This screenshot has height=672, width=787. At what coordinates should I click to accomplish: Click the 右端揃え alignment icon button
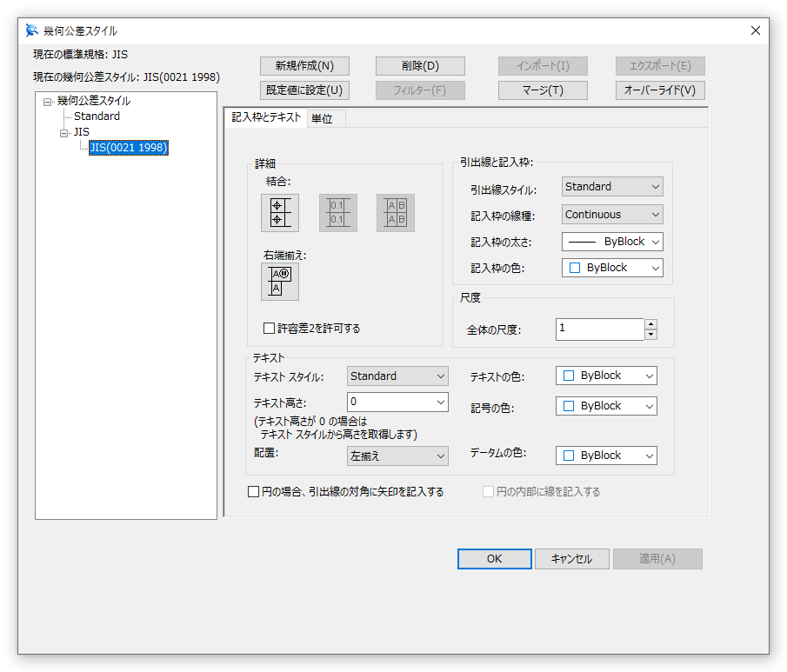coord(279,280)
